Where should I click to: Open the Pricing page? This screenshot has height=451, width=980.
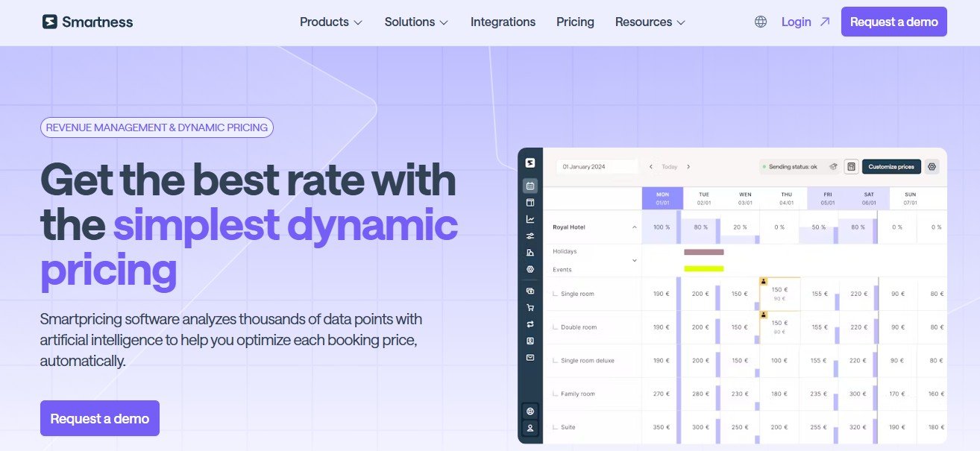[575, 22]
